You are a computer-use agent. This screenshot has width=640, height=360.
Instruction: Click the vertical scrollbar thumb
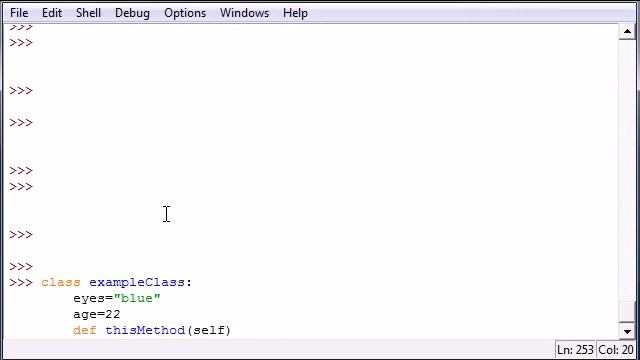pyautogui.click(x=627, y=312)
